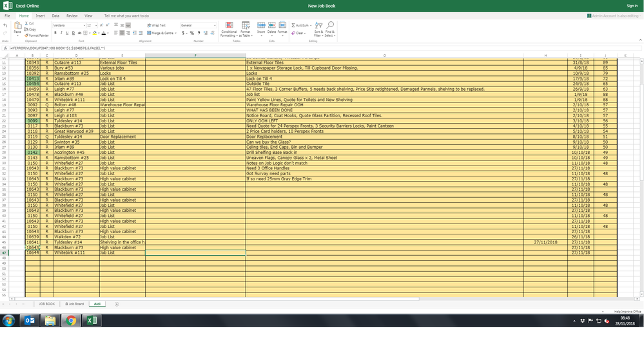
Task: Open the File menu
Action: tap(7, 16)
